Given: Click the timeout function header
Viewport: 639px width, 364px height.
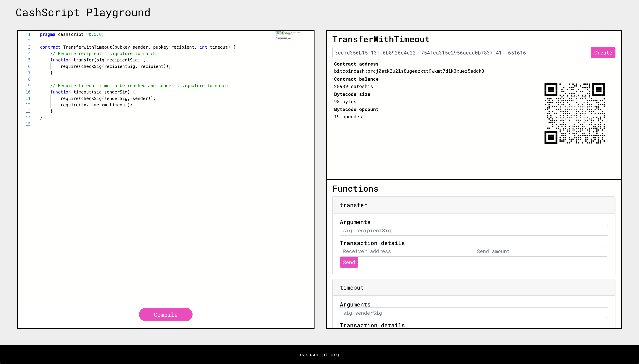Looking at the screenshot, I should (474, 287).
